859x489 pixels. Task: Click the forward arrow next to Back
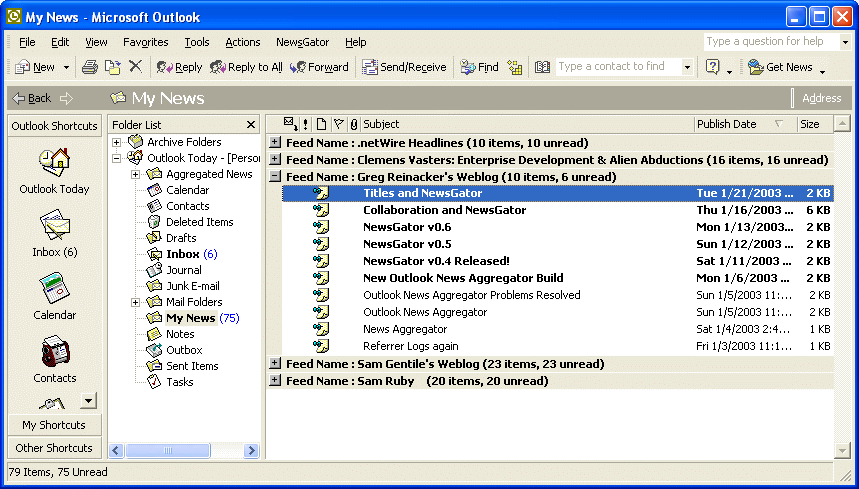pyautogui.click(x=66, y=99)
